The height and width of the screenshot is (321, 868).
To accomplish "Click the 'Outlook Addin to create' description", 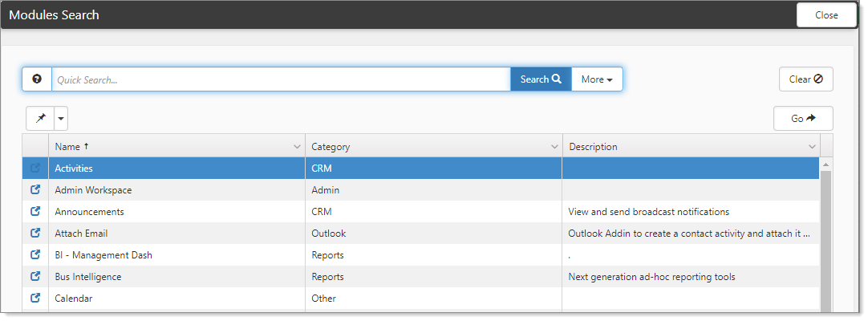I will [689, 233].
